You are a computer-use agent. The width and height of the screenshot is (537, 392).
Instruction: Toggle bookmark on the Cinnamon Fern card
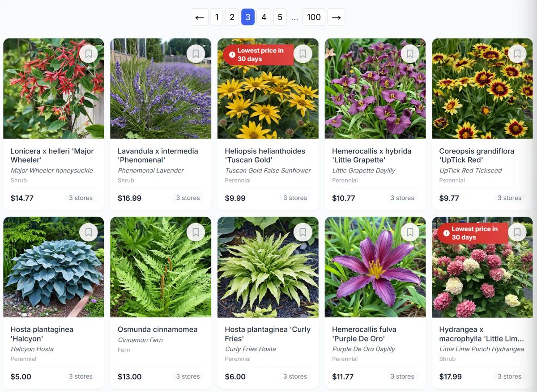click(196, 232)
